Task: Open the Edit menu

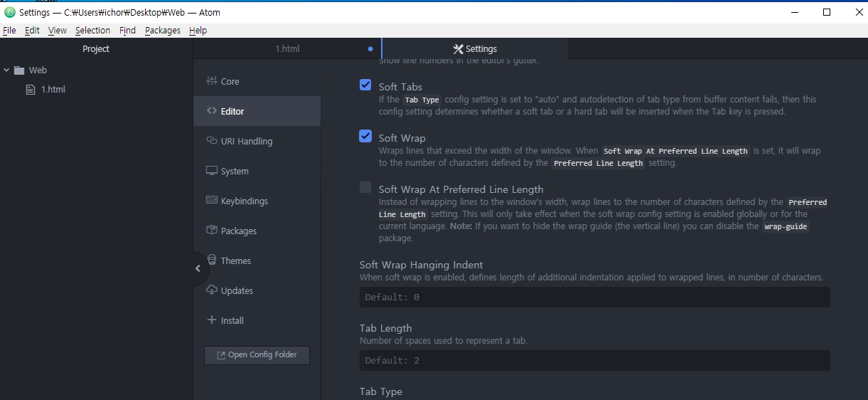Action: coord(32,30)
